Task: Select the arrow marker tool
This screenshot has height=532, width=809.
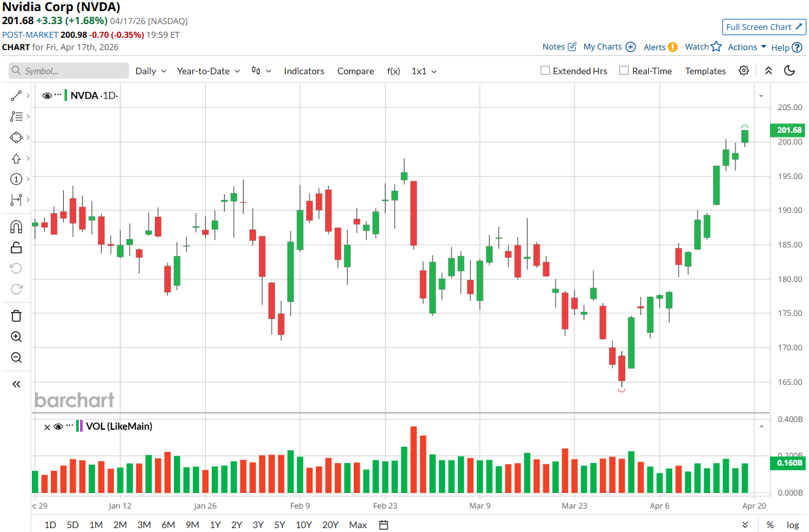Action: click(16, 158)
